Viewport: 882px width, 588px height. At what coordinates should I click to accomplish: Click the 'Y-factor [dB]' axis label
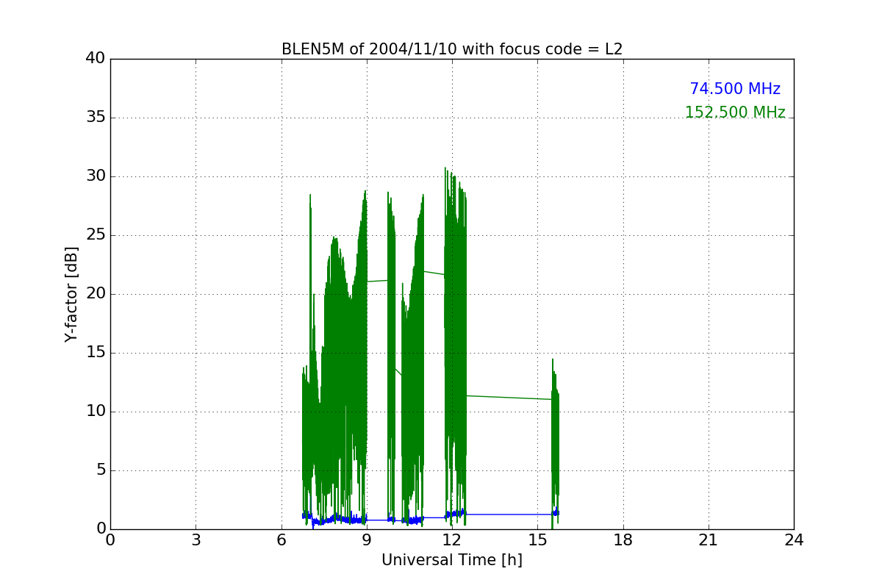tap(71, 294)
